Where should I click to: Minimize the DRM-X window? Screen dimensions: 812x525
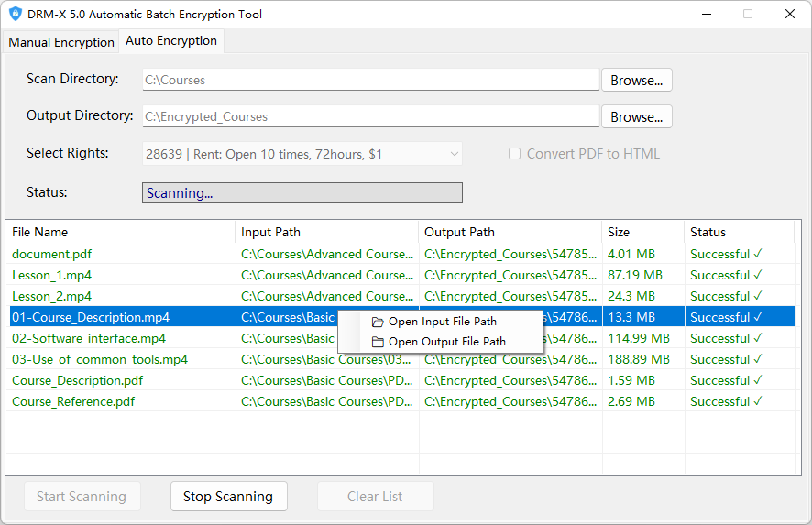(707, 14)
